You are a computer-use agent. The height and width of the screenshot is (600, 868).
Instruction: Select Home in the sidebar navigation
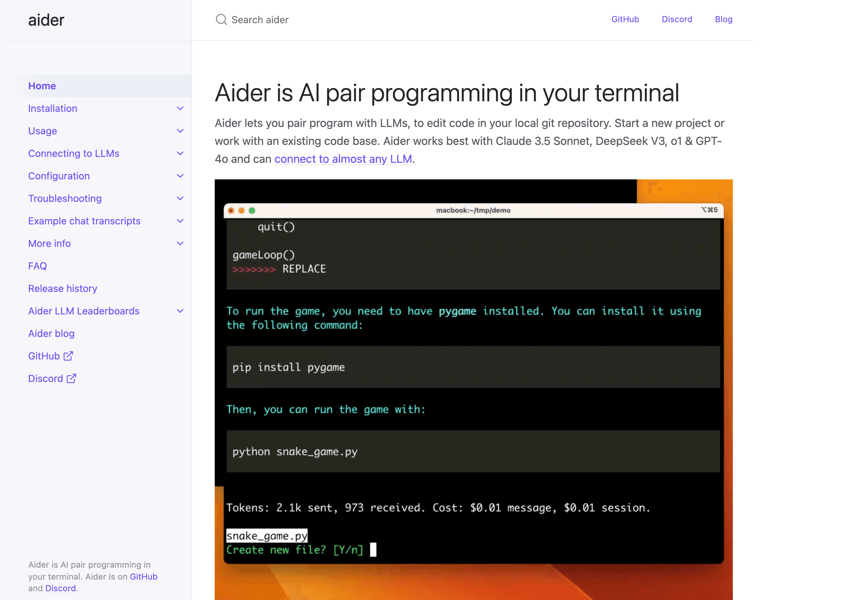coord(42,86)
